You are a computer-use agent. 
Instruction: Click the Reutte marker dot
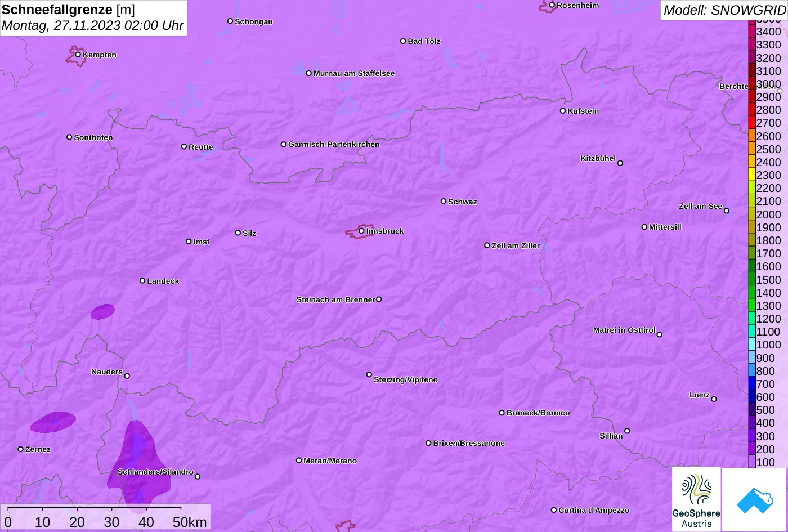click(x=184, y=146)
